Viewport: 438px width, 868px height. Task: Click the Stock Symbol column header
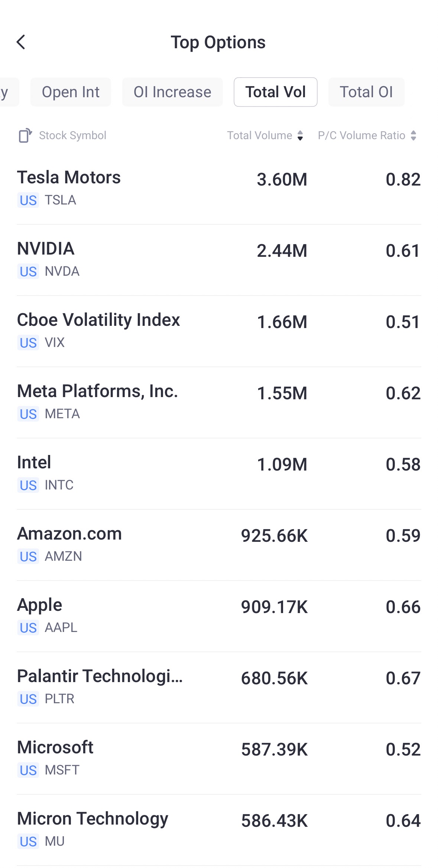click(x=73, y=135)
